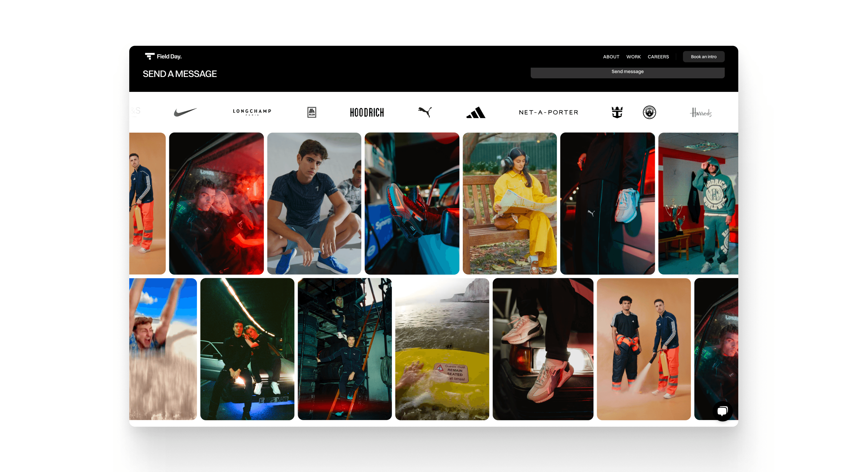
Task: Click the Aldi logo icon
Action: pos(312,112)
